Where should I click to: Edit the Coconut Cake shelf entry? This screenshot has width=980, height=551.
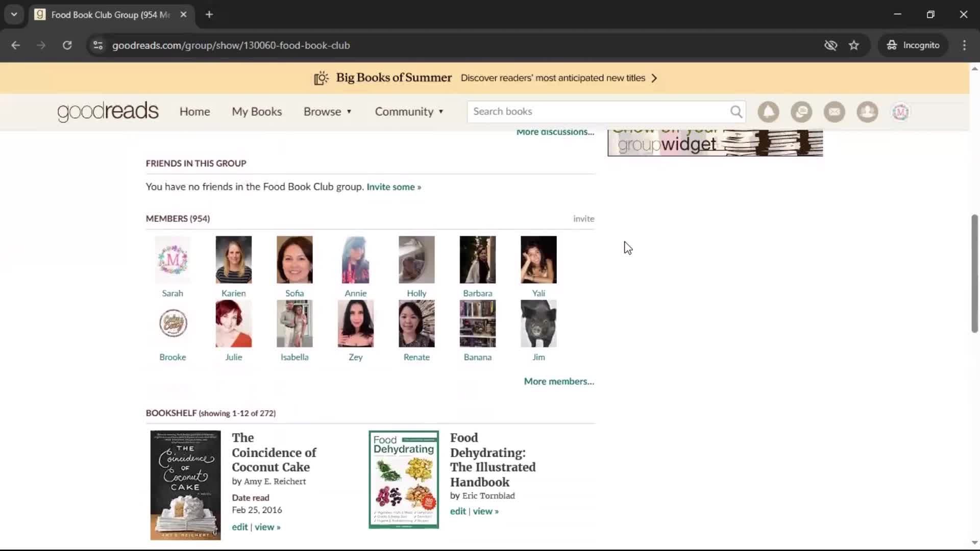coord(239,527)
